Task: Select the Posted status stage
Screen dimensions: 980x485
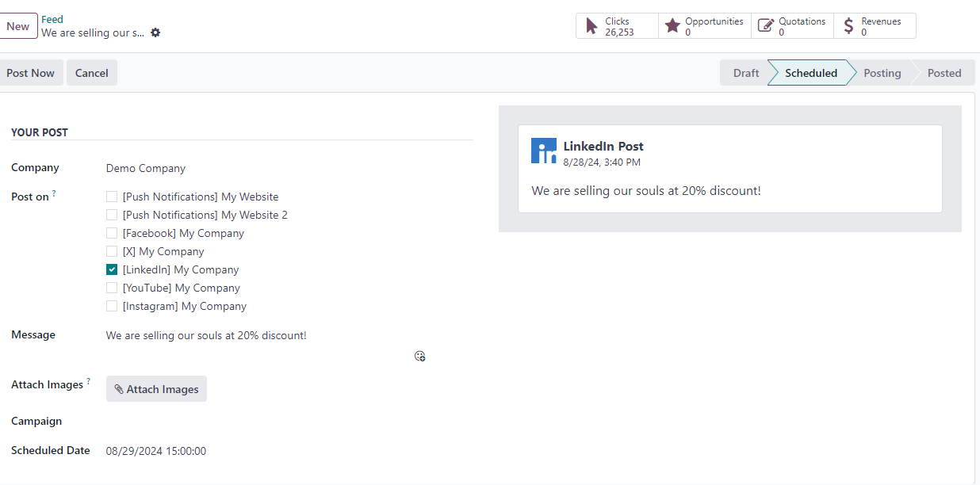Action: point(944,73)
